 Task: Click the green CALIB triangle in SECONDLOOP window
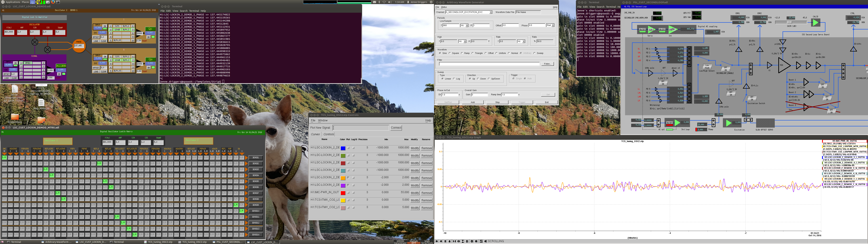click(x=815, y=23)
